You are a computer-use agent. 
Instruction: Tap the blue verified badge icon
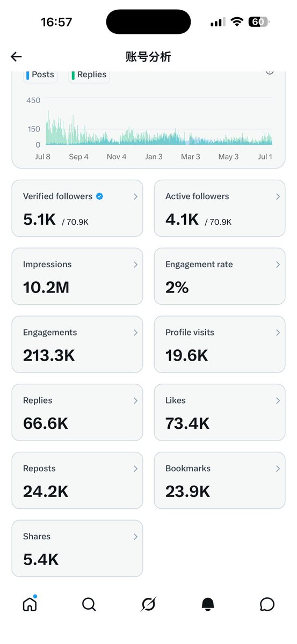click(x=99, y=196)
